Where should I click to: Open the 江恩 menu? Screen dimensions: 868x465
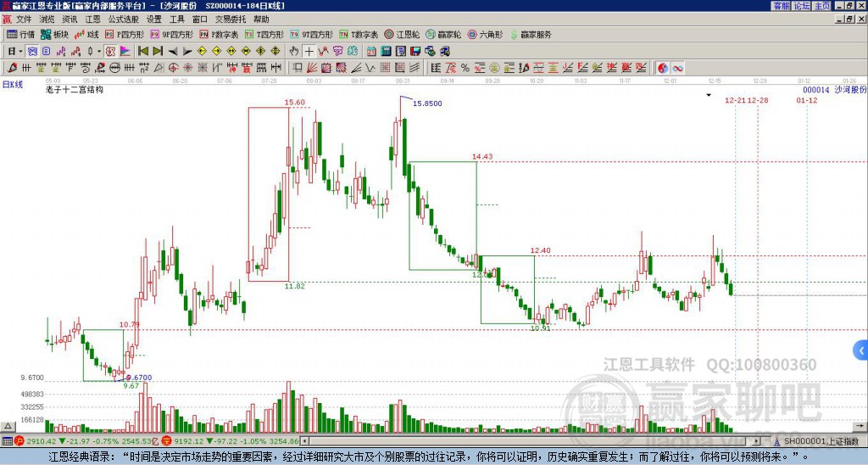tap(92, 20)
